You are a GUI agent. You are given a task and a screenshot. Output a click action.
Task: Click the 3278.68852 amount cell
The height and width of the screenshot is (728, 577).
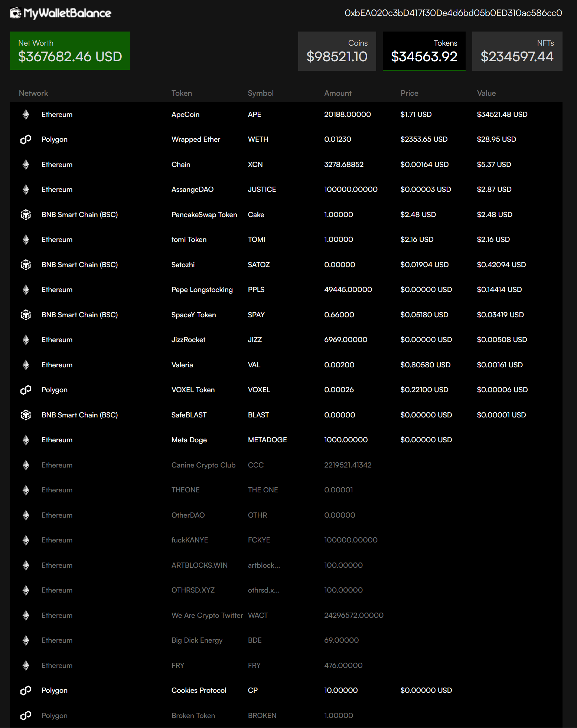pyautogui.click(x=344, y=165)
